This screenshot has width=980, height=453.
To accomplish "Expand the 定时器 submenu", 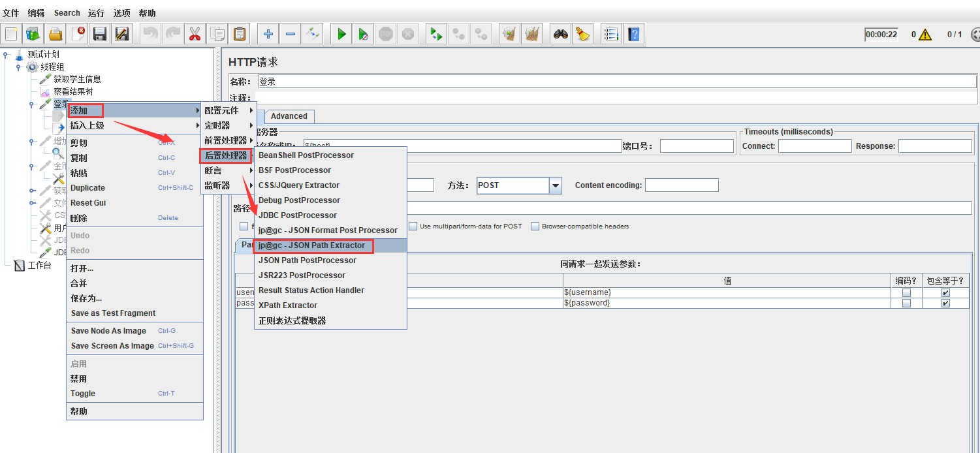I will 229,125.
